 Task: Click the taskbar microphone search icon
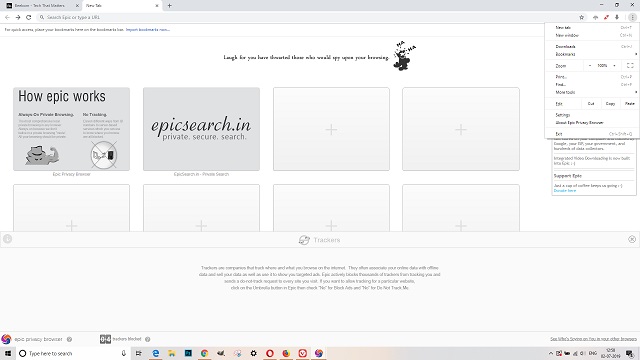pos(124,353)
